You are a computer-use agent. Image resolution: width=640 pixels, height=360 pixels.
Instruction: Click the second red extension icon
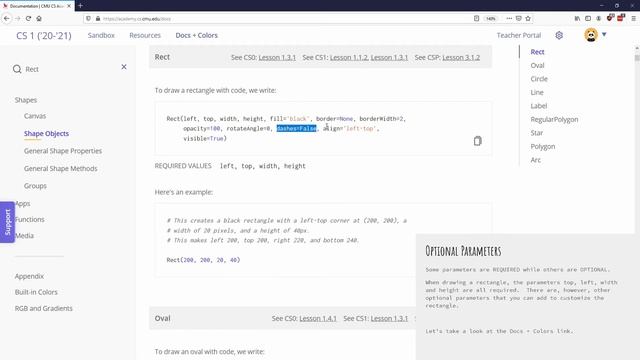[x=621, y=18]
